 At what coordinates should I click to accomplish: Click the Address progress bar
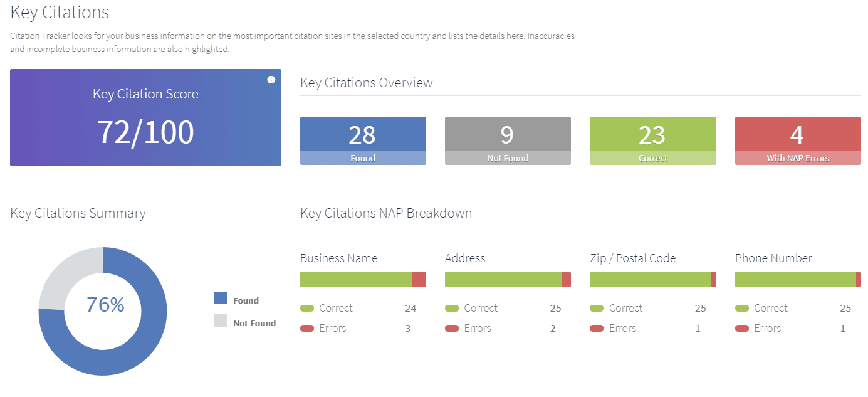[508, 280]
